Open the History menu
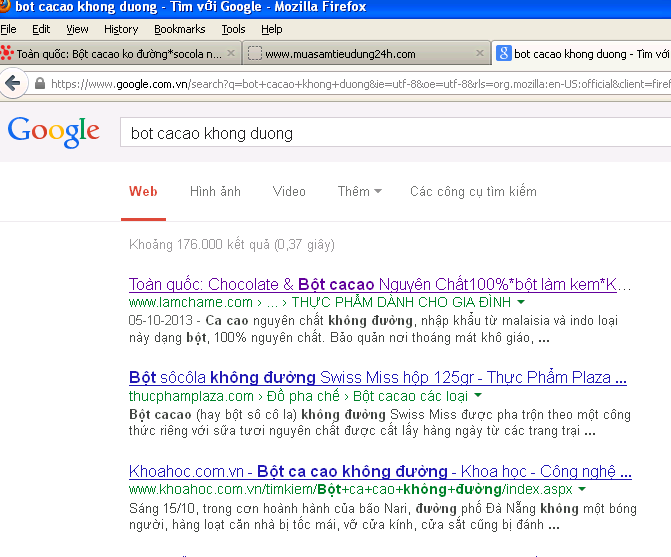This screenshot has height=557, width=671. pos(121,29)
